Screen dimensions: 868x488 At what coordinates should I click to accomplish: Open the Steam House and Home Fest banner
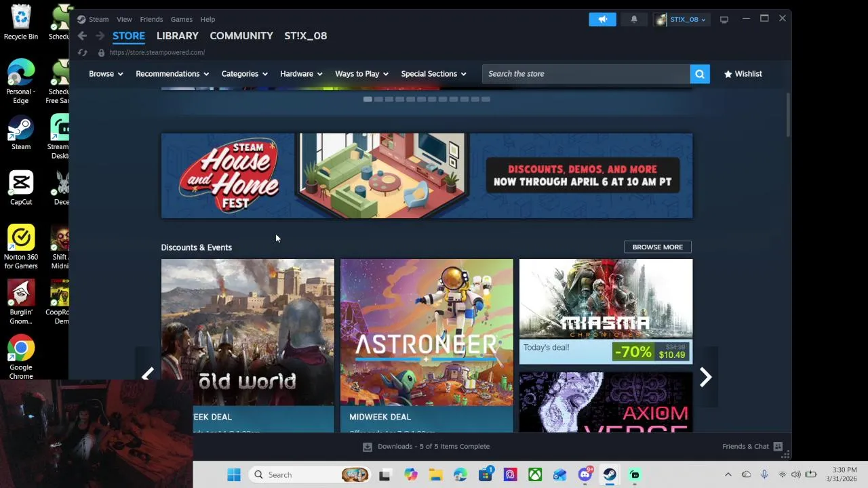427,176
